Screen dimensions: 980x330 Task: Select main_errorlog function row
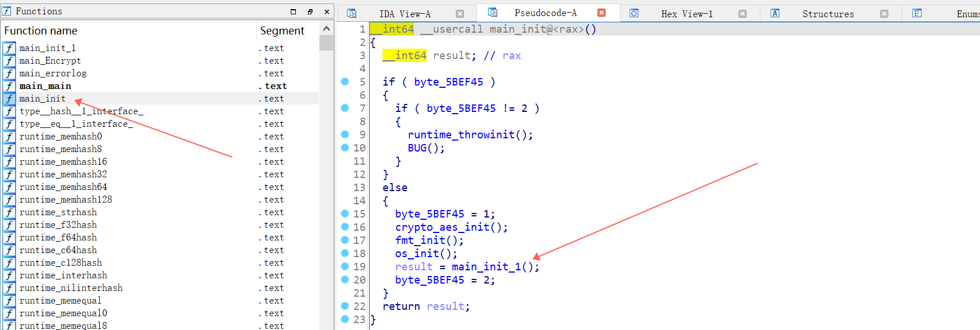pos(160,73)
